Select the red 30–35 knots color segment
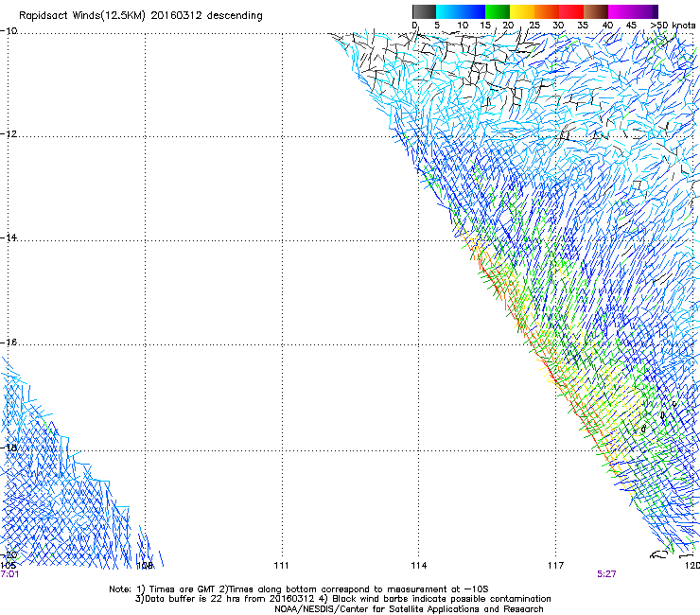This screenshot has height=615, width=700. [x=571, y=11]
